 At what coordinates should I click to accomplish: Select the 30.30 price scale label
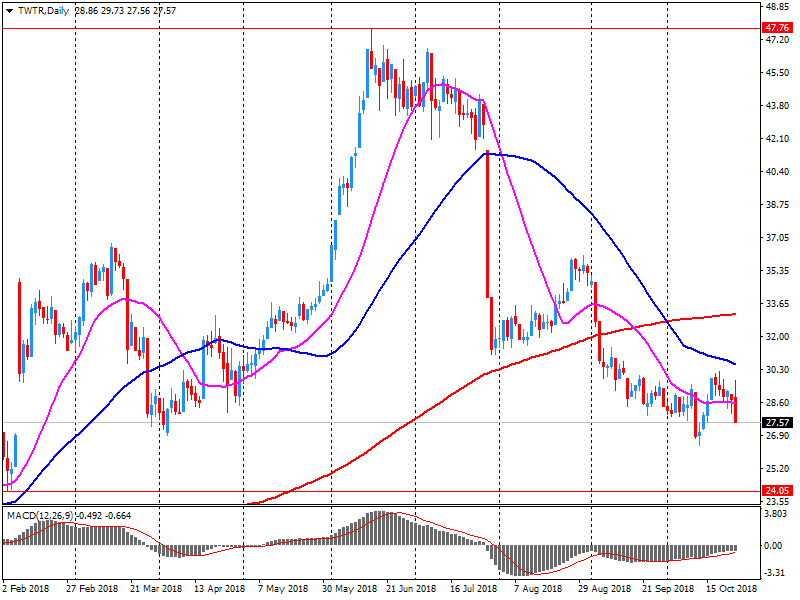[x=777, y=369]
